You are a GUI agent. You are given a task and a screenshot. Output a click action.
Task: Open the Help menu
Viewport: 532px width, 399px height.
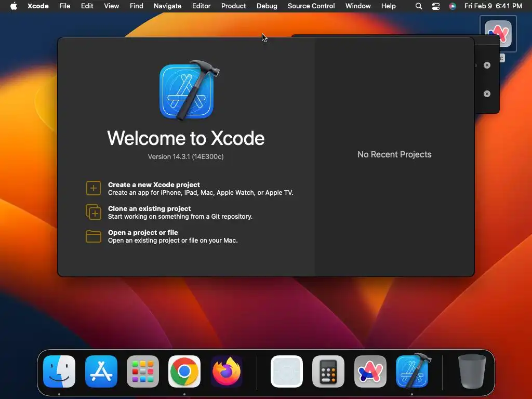tap(389, 6)
